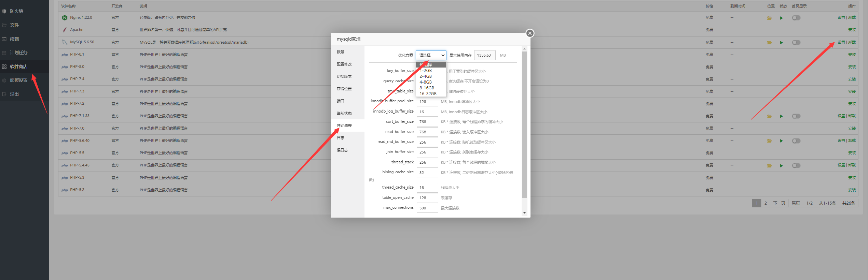
Task: Close the mysqld管理 dialog
Action: 530,33
